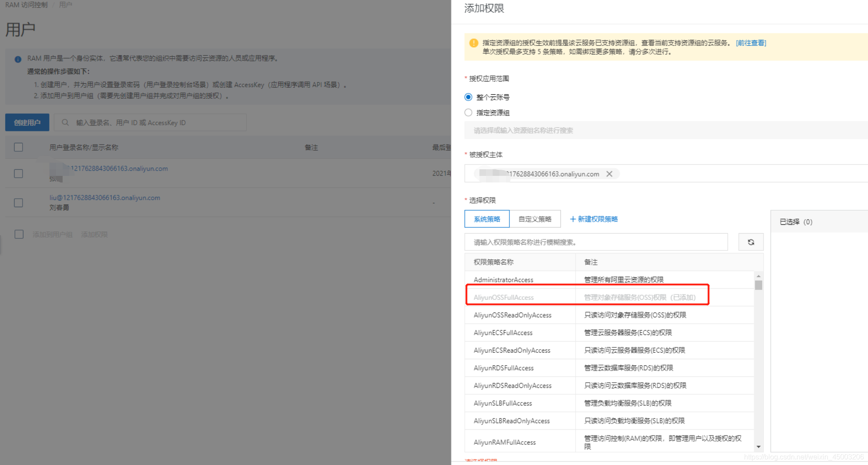Click the 备注 column header in users table
868x465 pixels.
(311, 147)
